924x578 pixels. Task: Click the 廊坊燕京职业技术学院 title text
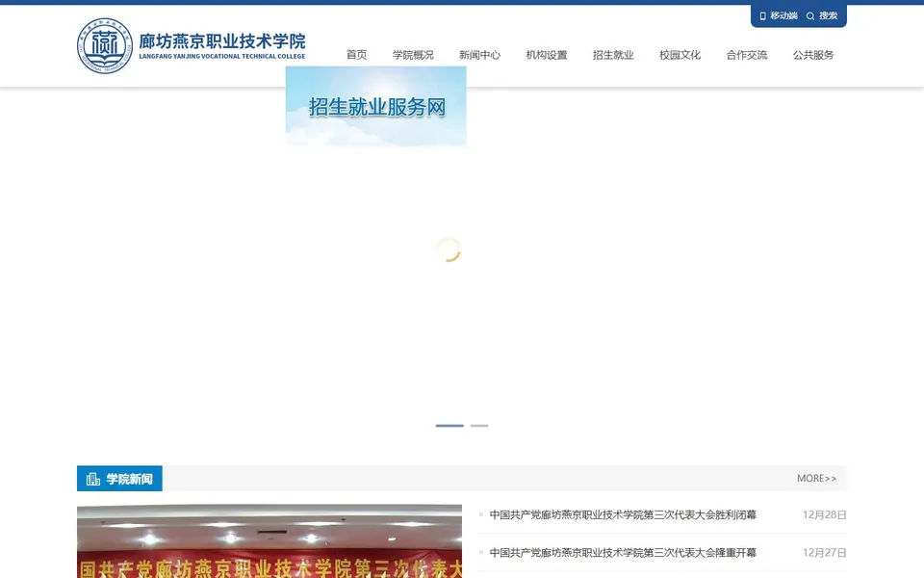(x=222, y=41)
